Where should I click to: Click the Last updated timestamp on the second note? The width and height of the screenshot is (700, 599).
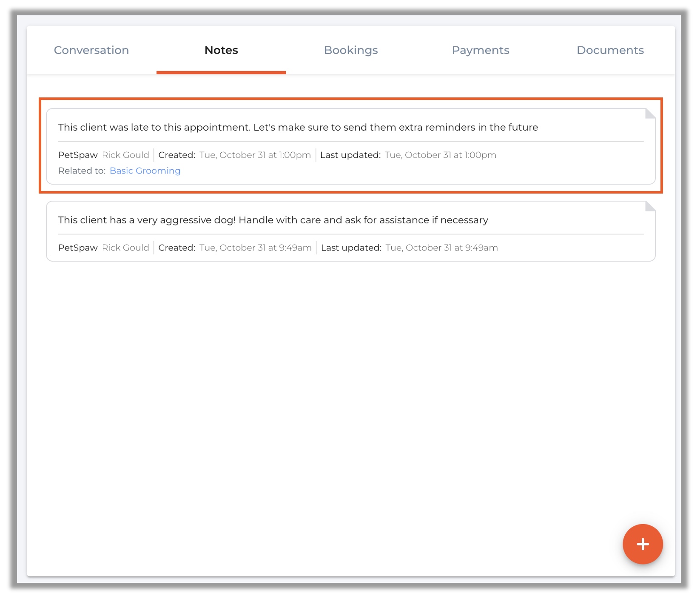[441, 247]
